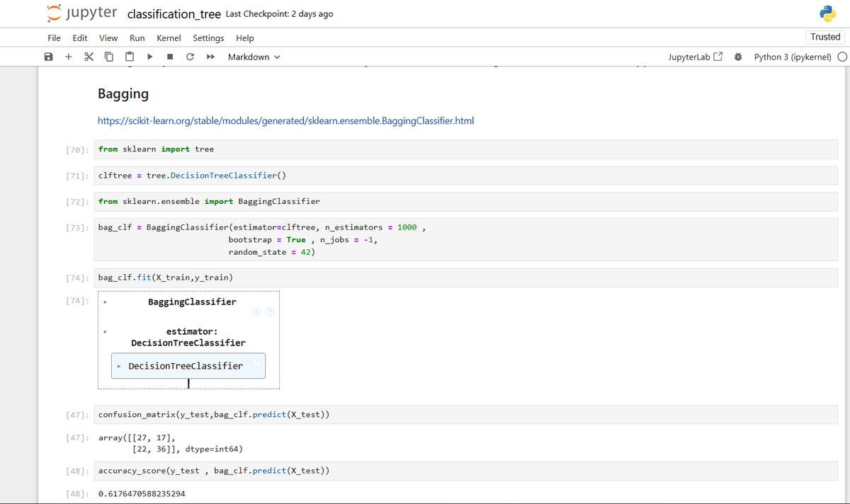The width and height of the screenshot is (850, 504).
Task: Interrupt the kernel with the stop icon
Action: [x=170, y=57]
